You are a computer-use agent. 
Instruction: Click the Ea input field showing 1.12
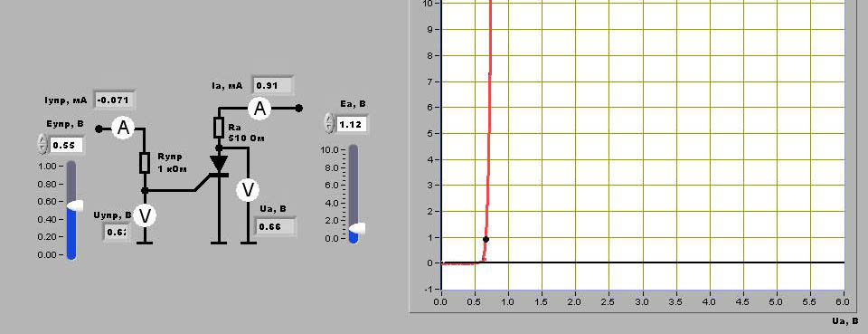tap(351, 125)
